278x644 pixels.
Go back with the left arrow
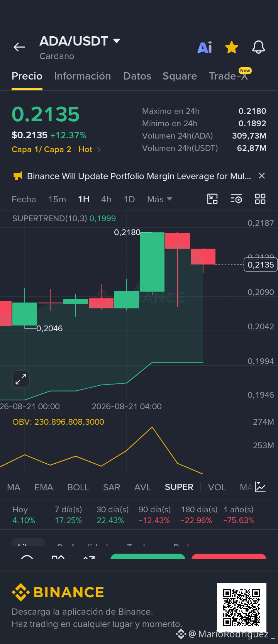[x=19, y=47]
